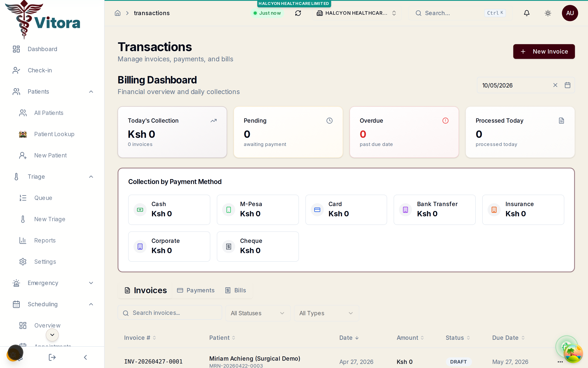Click the Card payment icon

(x=317, y=210)
